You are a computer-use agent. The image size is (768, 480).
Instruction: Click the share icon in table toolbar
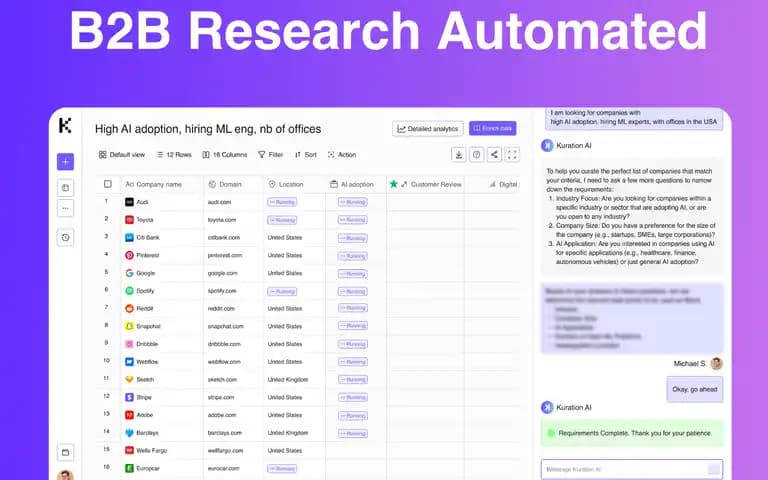tap(494, 155)
